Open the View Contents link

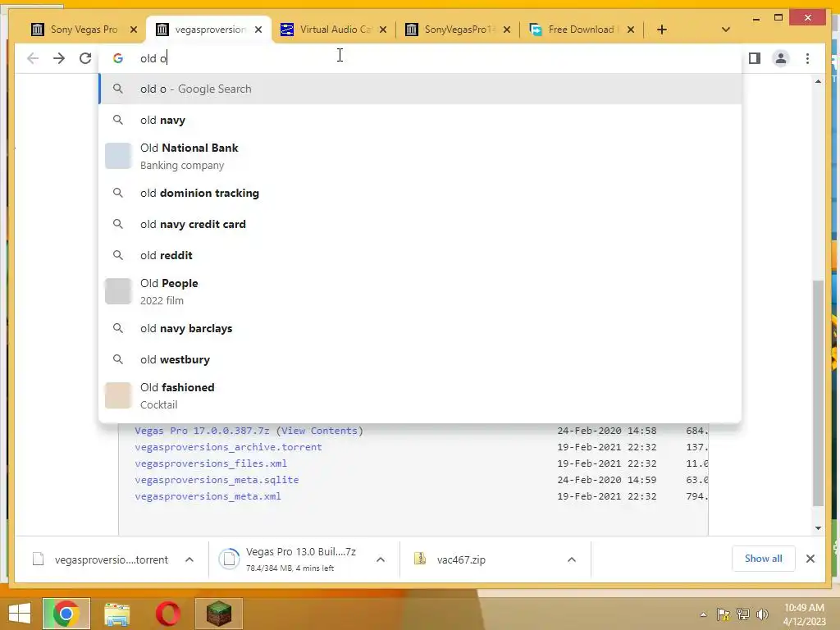[x=319, y=431]
